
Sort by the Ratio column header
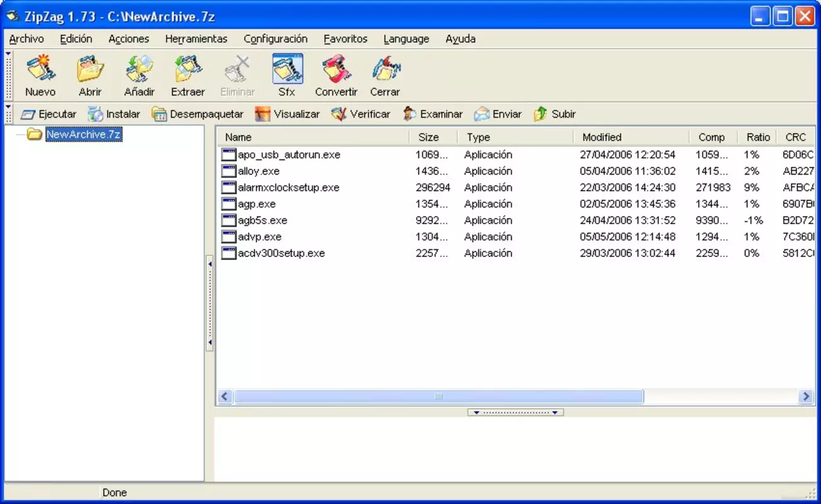click(x=758, y=137)
